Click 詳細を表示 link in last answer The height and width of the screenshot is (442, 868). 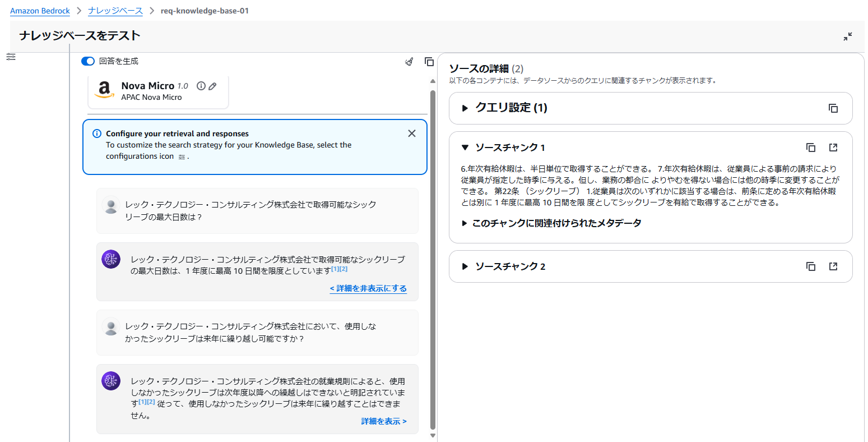tap(384, 421)
